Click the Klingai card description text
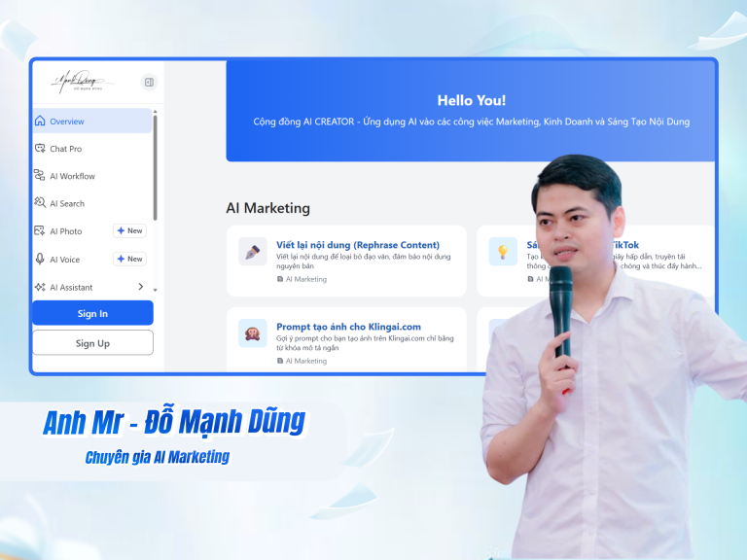 pyautogui.click(x=365, y=343)
